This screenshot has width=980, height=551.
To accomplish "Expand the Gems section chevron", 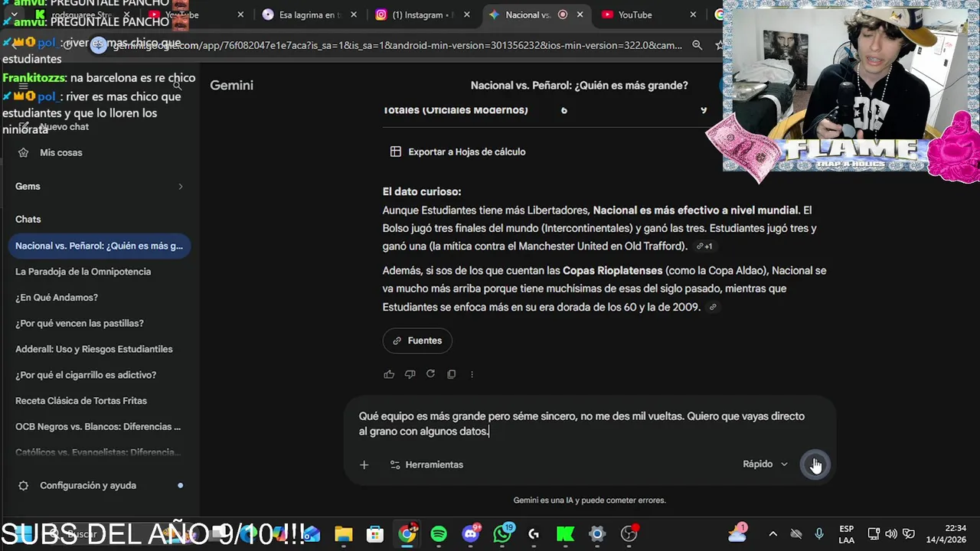I will pos(181,186).
